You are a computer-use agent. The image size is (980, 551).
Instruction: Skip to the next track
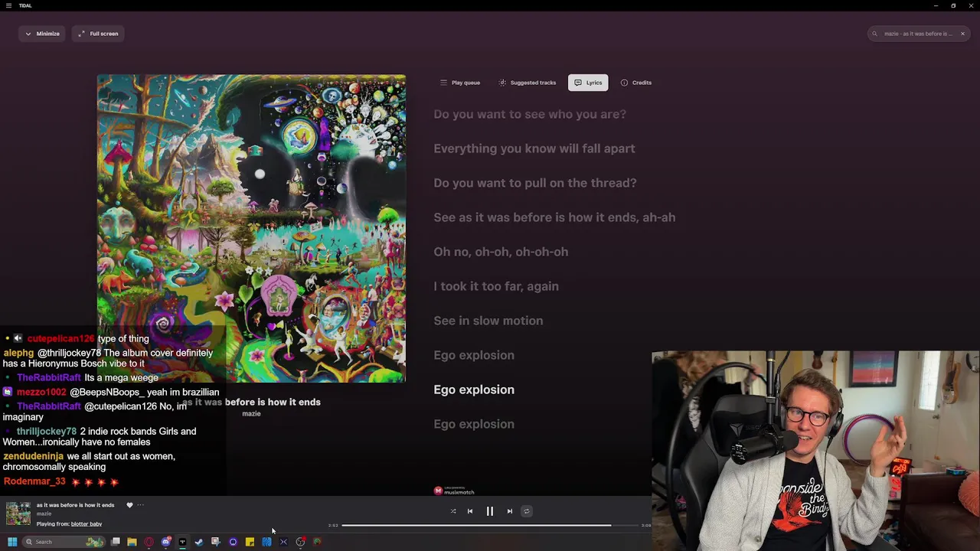(510, 511)
